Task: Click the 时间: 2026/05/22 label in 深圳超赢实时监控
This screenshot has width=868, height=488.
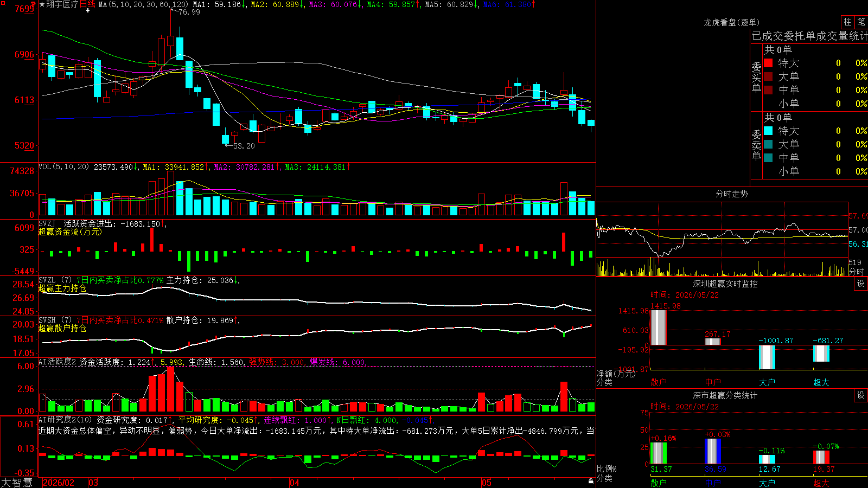Action: (x=685, y=295)
